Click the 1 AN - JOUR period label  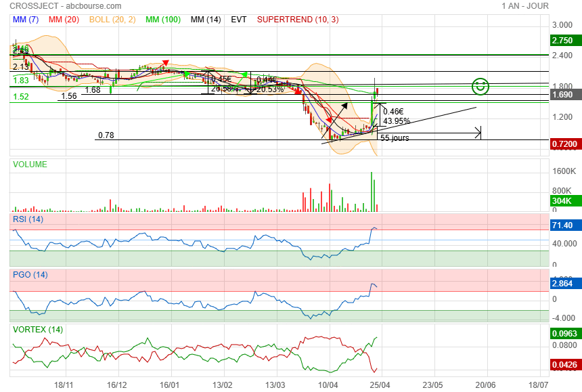pos(525,6)
